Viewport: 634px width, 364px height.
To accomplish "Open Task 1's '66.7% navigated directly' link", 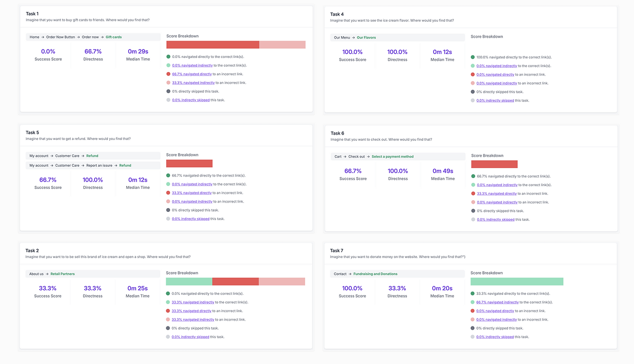I will coord(192,74).
